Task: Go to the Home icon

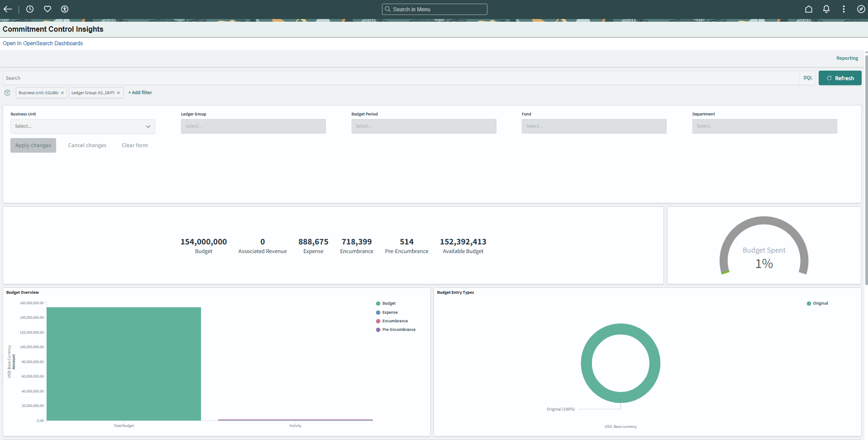Action: coord(808,9)
